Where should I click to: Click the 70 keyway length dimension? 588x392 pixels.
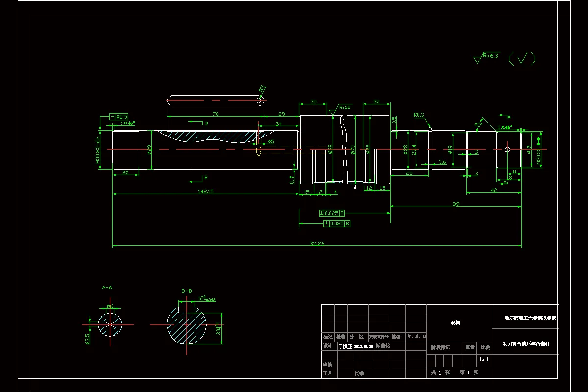tap(215, 113)
